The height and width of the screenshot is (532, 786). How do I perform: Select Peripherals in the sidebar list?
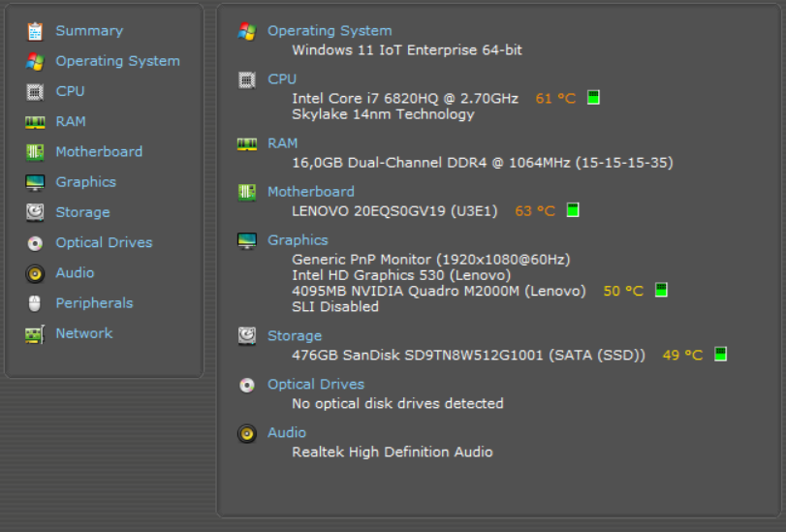[94, 303]
